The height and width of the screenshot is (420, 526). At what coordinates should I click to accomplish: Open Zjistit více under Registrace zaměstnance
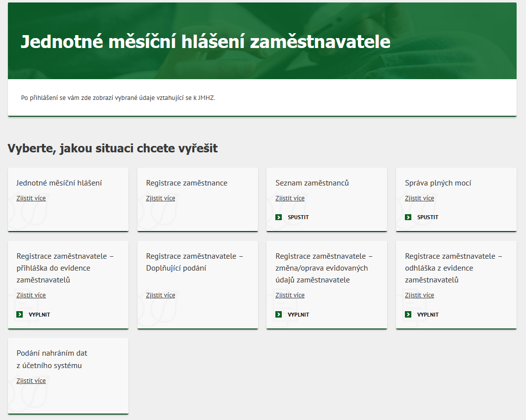(161, 198)
